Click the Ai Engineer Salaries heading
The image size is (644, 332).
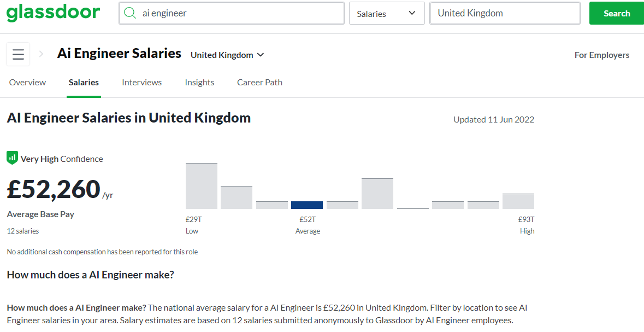point(119,54)
